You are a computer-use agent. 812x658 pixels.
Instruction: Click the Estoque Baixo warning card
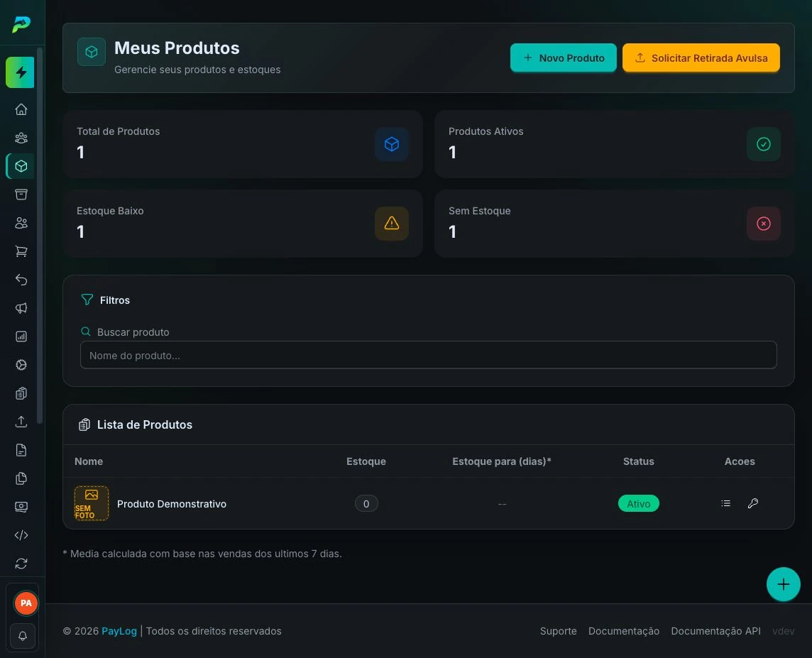(x=242, y=224)
